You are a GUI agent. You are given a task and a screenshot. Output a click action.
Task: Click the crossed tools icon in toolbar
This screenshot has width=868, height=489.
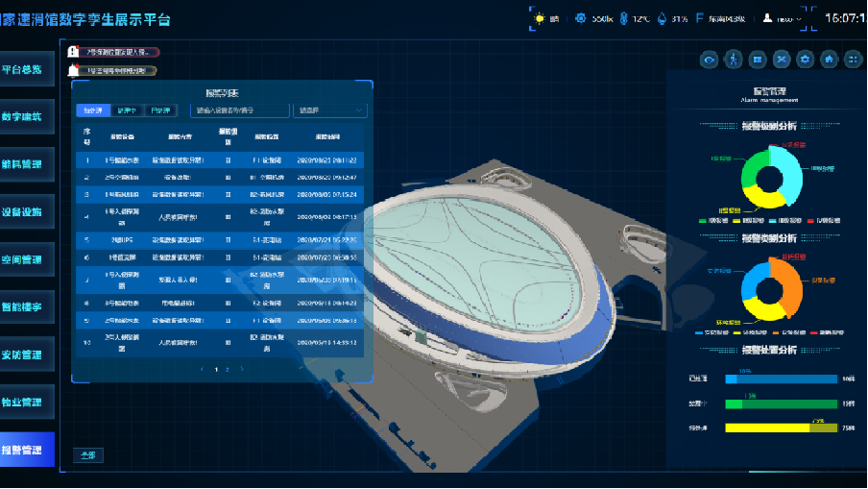[781, 60]
